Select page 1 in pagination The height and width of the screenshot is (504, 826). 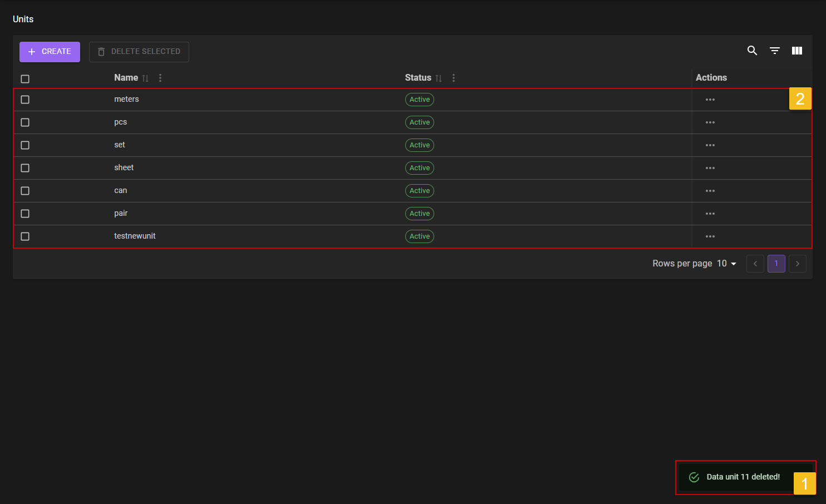776,264
